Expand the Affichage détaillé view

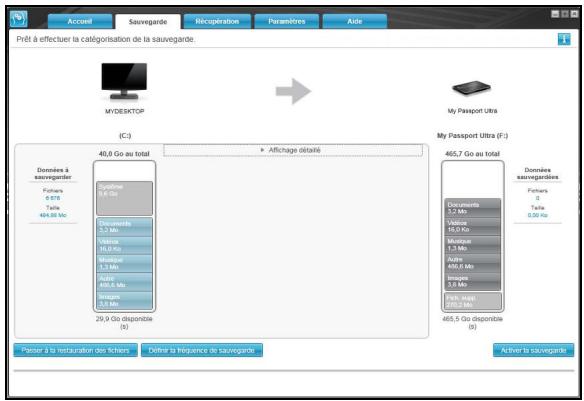click(x=293, y=150)
